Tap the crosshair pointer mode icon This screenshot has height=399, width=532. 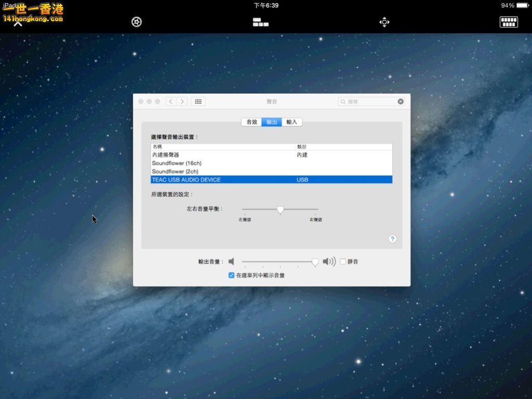(x=384, y=22)
